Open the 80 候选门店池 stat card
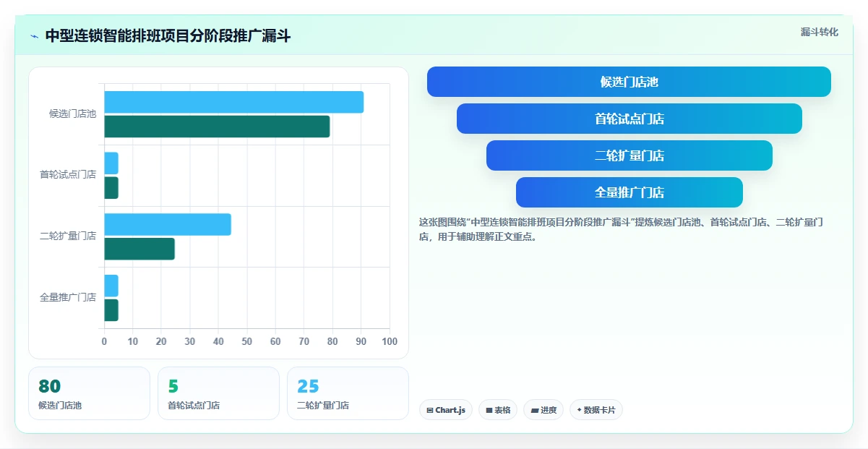The image size is (868, 449). click(90, 393)
